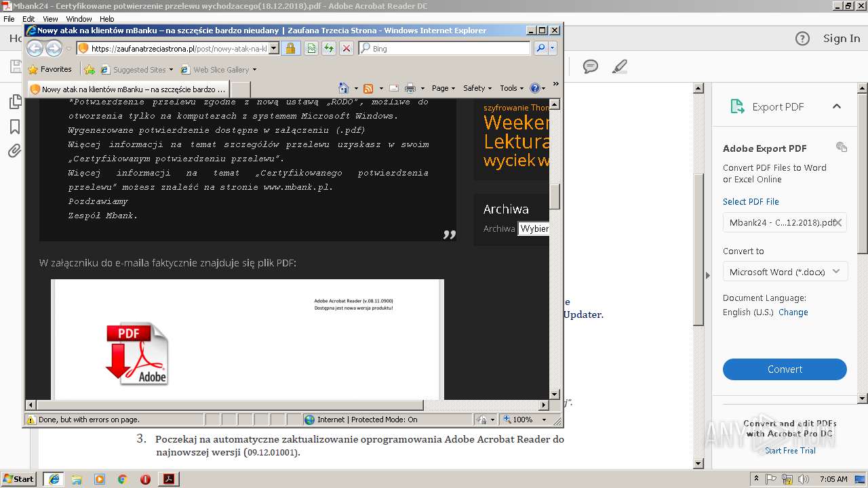
Task: Open the address bar URL dropdown
Action: (274, 48)
